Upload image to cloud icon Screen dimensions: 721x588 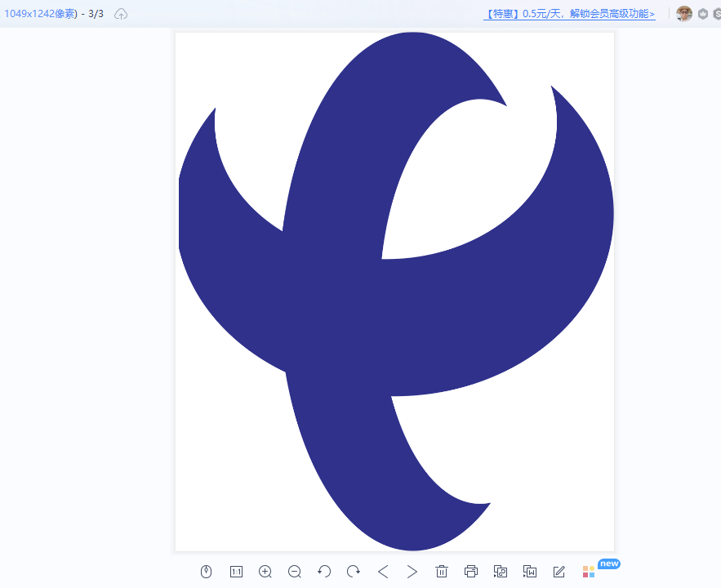[x=121, y=14]
